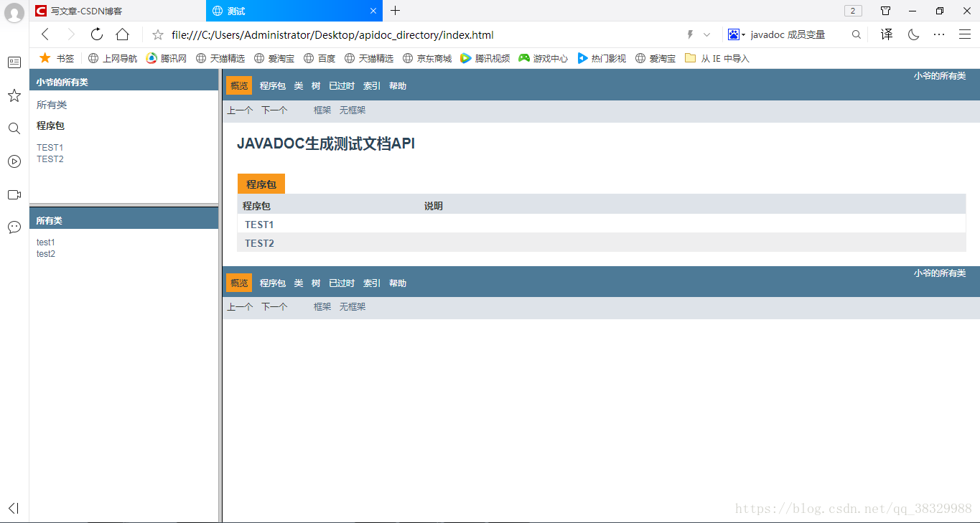Image resolution: width=980 pixels, height=523 pixels.
Task: Select bottom 索引 navigation item
Action: [x=372, y=283]
